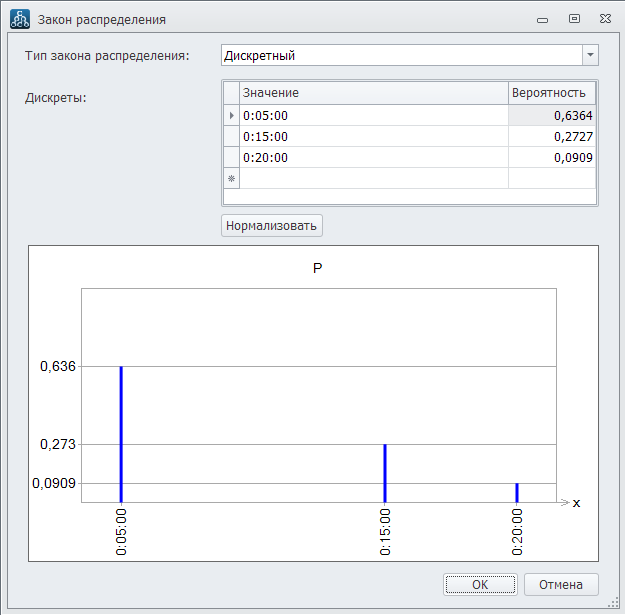Click the probability cell 0,0909
Screen dimensions: 625x615
[551, 157]
